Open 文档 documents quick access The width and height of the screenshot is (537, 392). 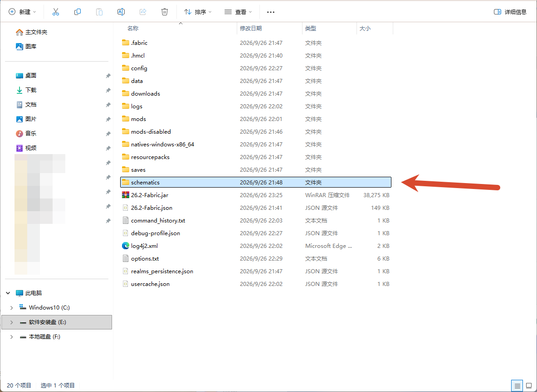pos(26,105)
